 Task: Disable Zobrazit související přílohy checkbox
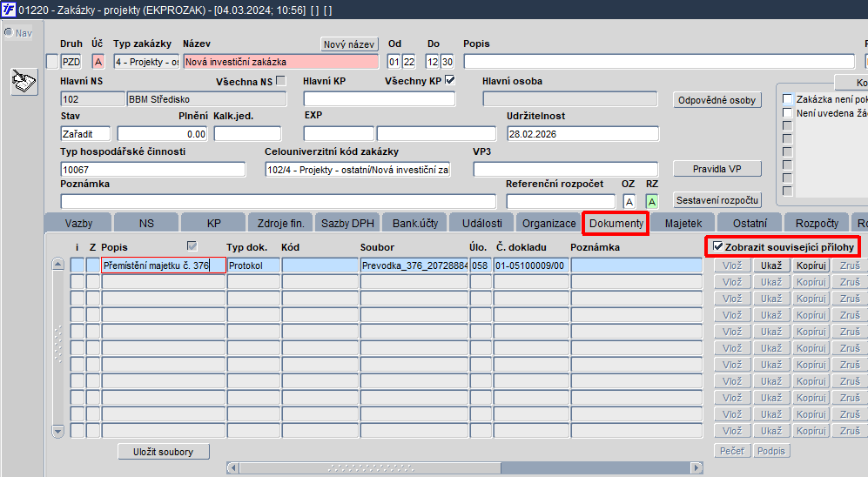718,246
